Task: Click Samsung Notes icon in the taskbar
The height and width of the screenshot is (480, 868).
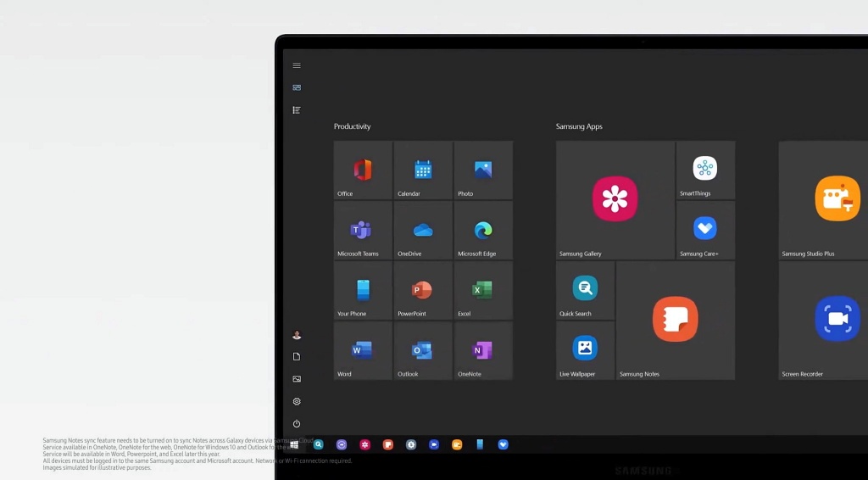Action: point(388,444)
